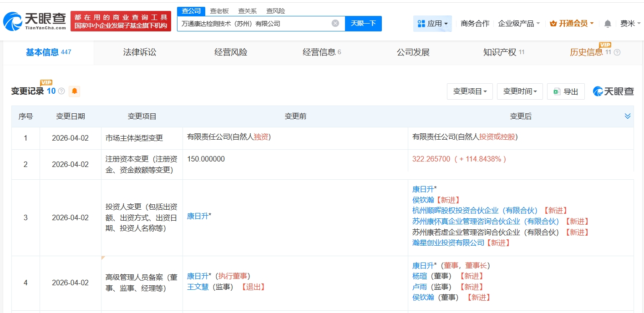The height and width of the screenshot is (313, 644).
Task: Open the notification bell at top right
Action: pos(607,23)
